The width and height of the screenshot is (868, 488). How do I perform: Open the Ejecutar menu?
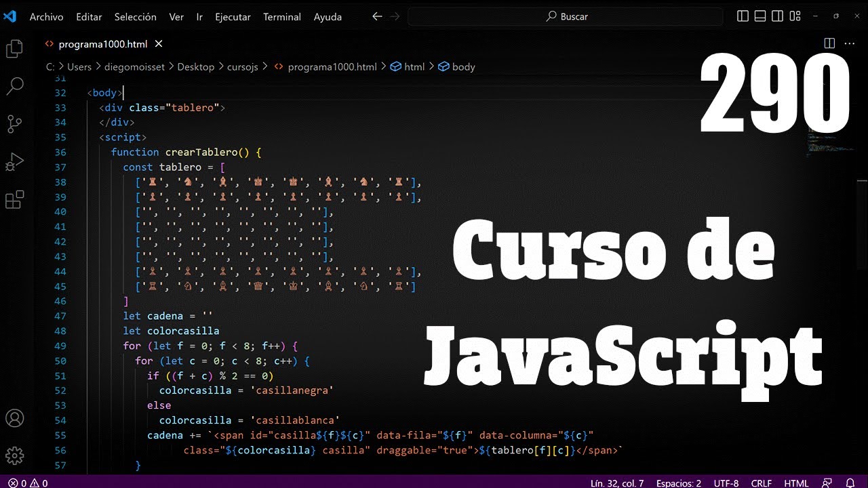coord(233,17)
